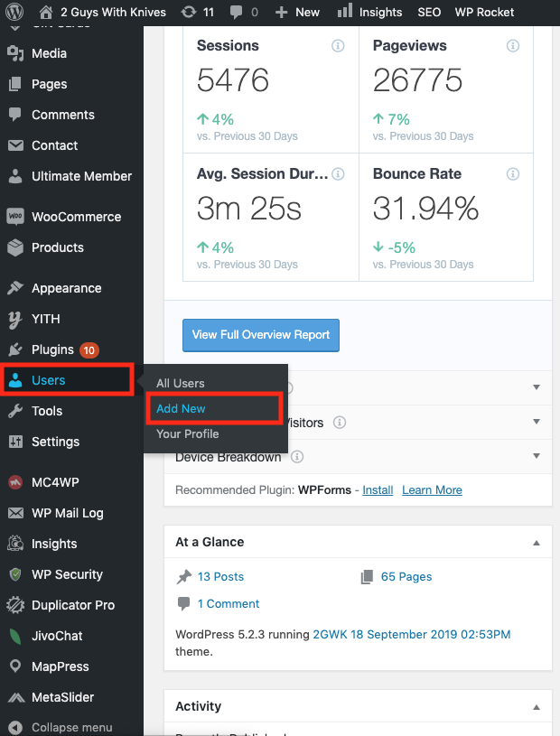Click the Pageviews info icon
Image resolution: width=560 pixels, height=736 pixels.
(x=513, y=46)
